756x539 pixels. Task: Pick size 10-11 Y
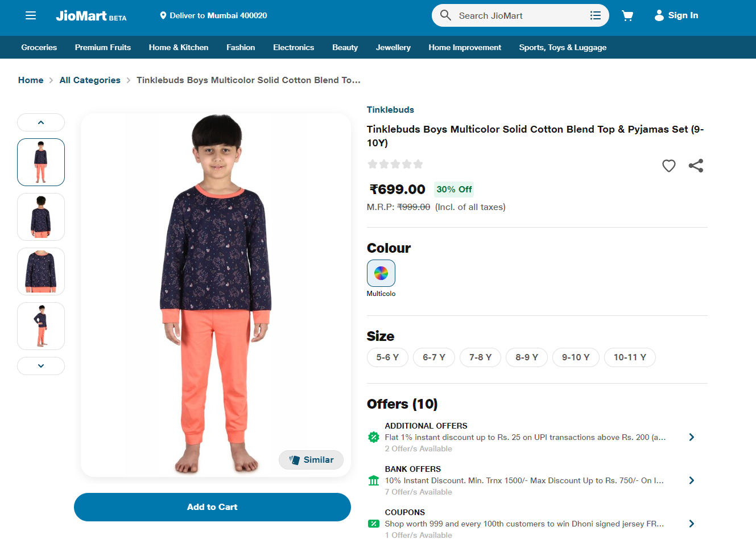(630, 357)
